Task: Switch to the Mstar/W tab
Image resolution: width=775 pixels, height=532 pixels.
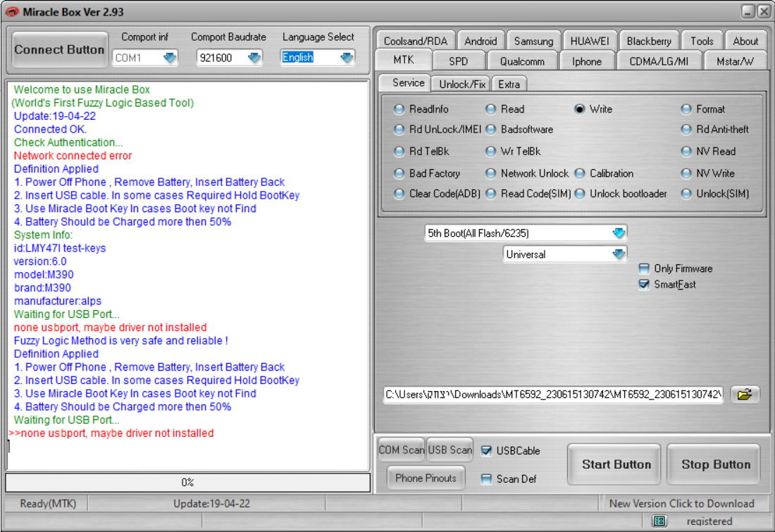Action: point(735,61)
